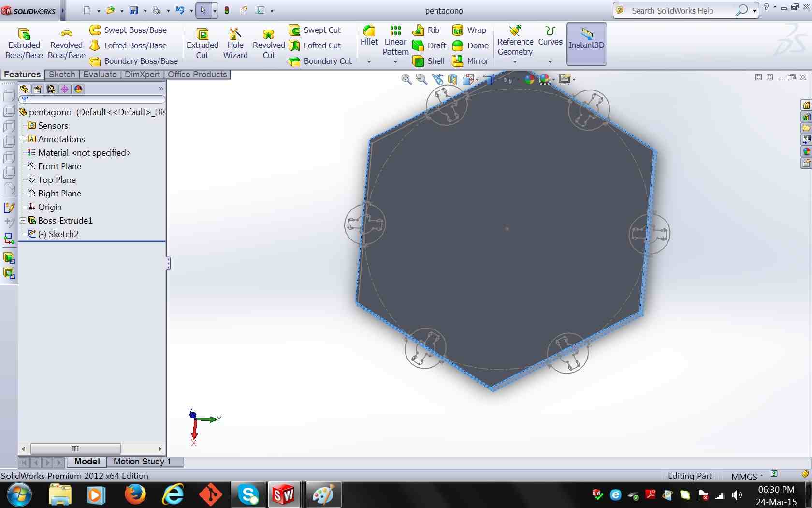Image resolution: width=812 pixels, height=508 pixels.
Task: Switch to the Evaluate tab
Action: pos(100,75)
